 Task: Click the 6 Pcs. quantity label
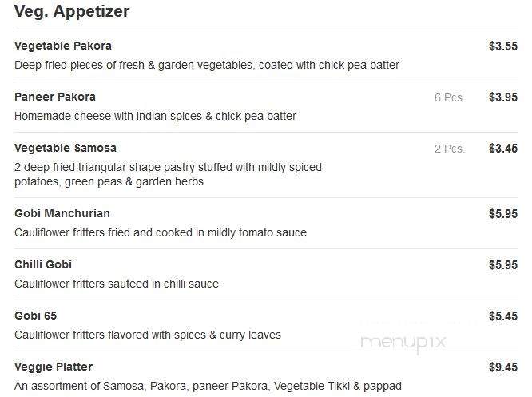(450, 97)
